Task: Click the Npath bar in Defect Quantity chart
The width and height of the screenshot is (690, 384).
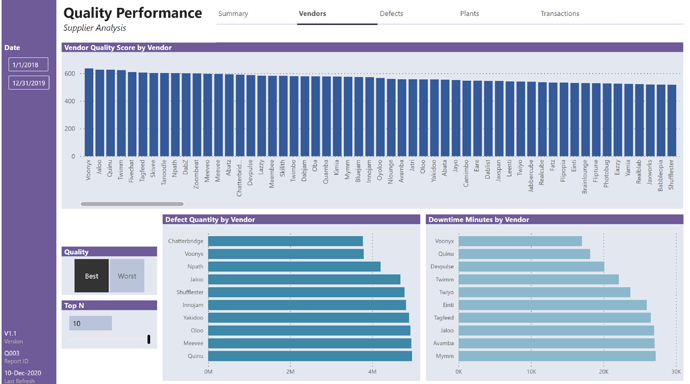Action: [x=294, y=267]
